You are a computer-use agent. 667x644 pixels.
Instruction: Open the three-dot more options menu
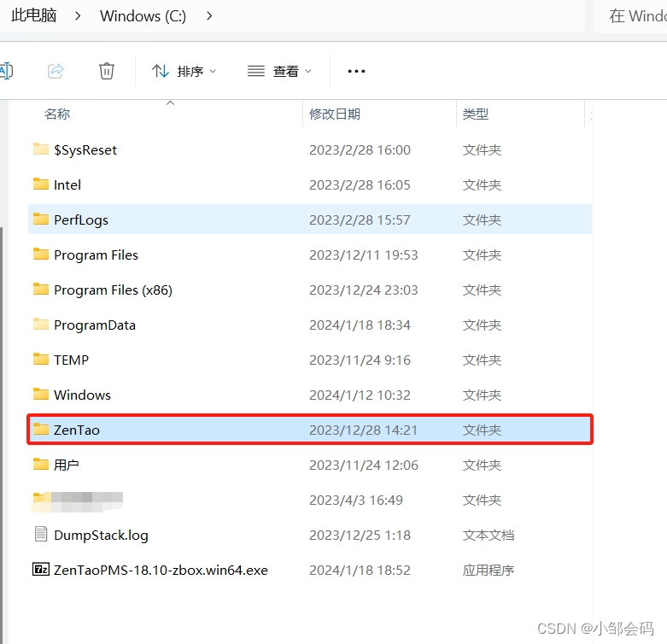(x=356, y=71)
